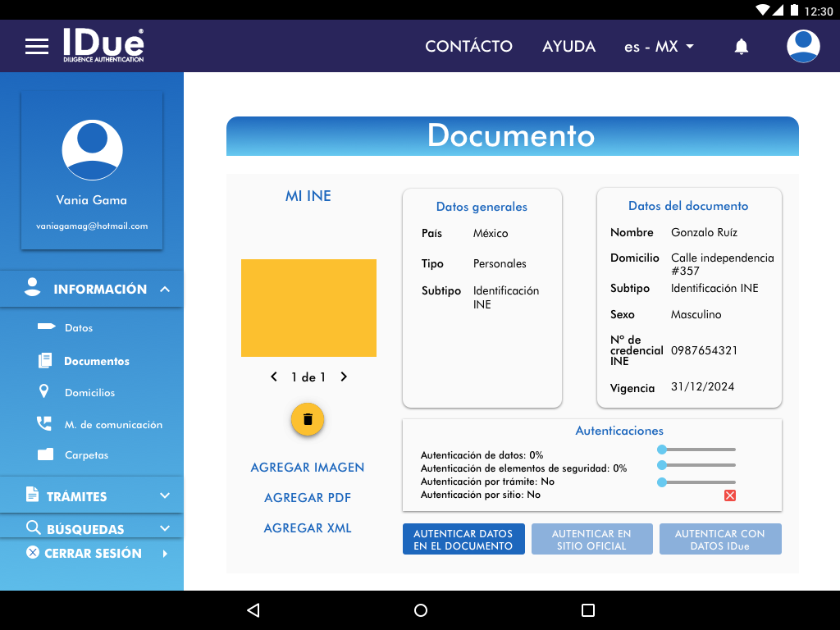This screenshot has height=630, width=840.
Task: Click AUTENTICAR DATOS EN EL DOCUMENTO button
Action: tap(463, 540)
